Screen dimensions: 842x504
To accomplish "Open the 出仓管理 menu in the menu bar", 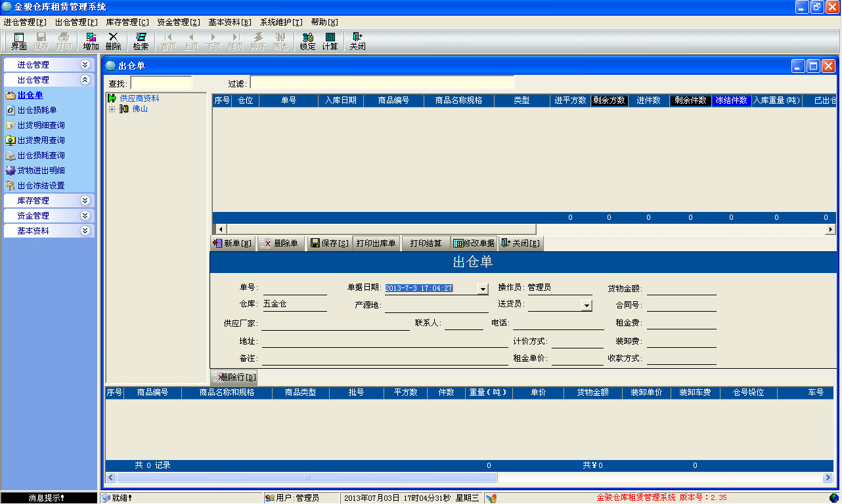I will (76, 22).
